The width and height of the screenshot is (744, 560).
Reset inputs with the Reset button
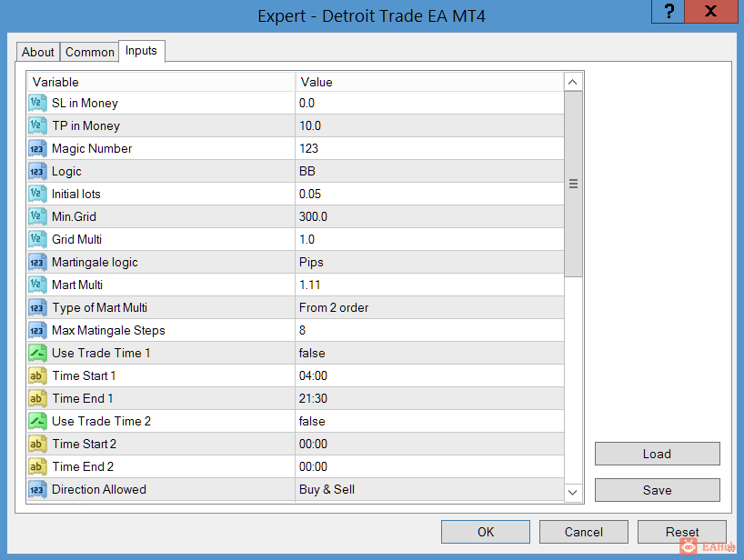(682, 532)
